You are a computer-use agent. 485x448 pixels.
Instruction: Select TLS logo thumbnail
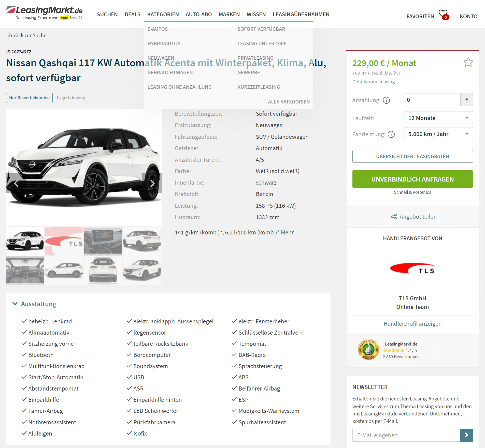click(64, 241)
